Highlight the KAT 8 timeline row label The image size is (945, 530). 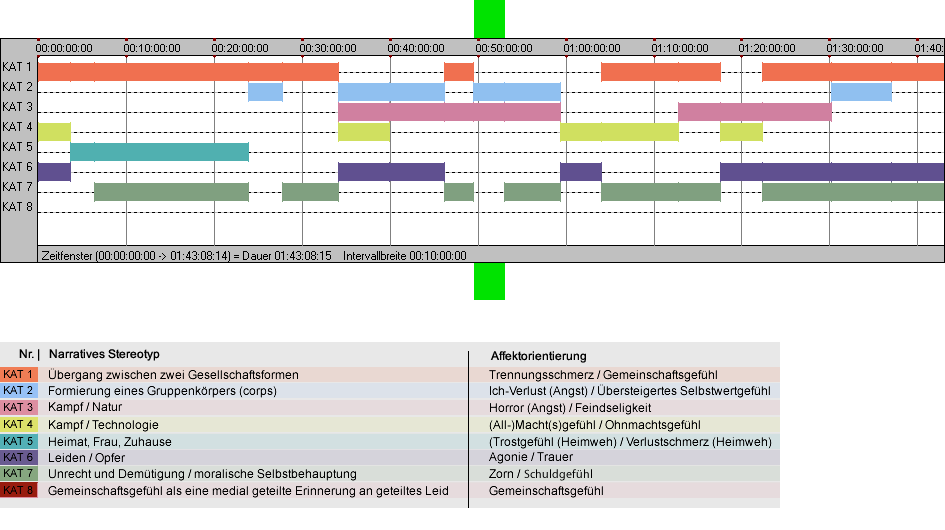pos(17,207)
